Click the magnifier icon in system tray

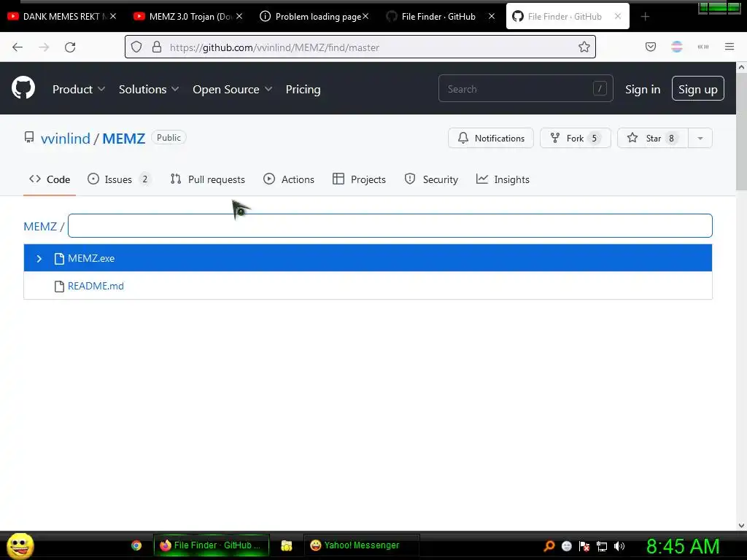pos(549,546)
